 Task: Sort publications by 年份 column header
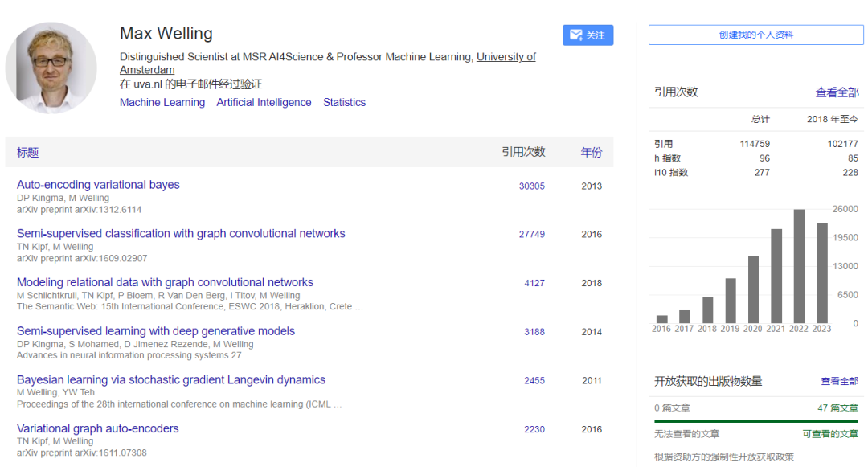pyautogui.click(x=591, y=152)
